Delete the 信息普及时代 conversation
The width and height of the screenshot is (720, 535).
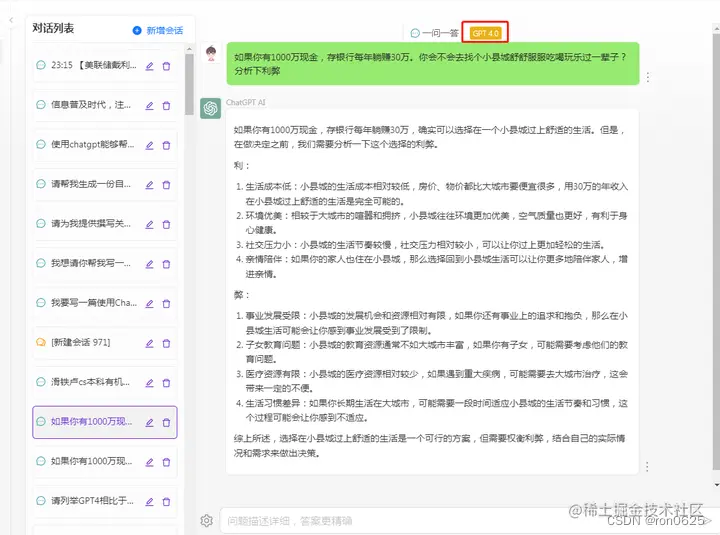tap(166, 106)
